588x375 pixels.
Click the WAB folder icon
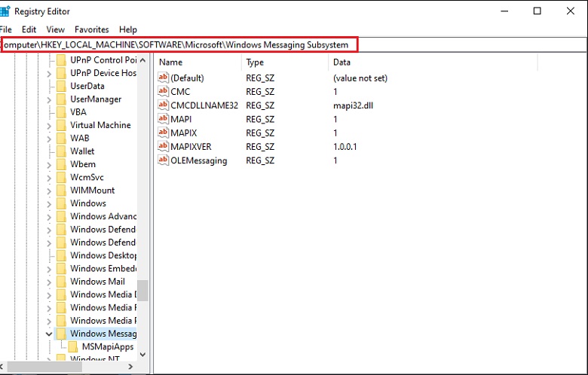pos(61,139)
